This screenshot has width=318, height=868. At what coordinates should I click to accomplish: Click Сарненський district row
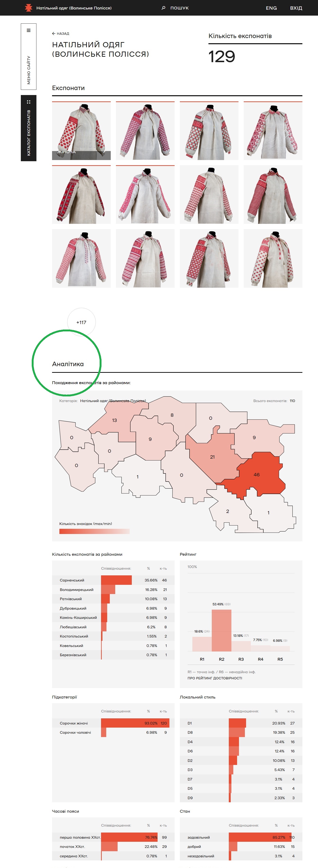click(x=113, y=580)
